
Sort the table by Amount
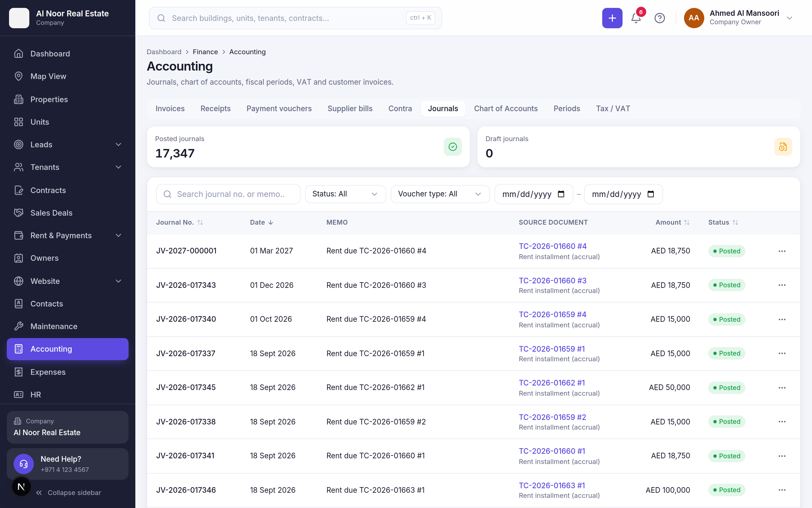coord(672,222)
